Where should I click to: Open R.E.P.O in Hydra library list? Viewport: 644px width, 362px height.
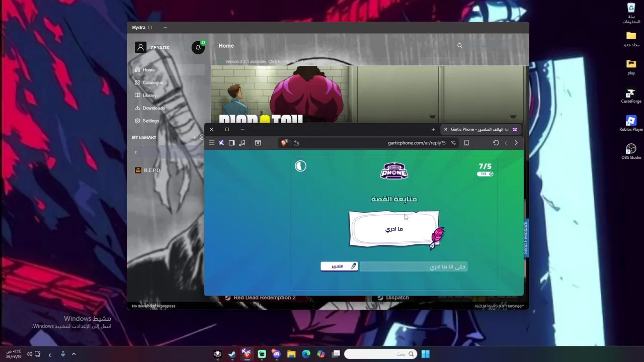[148, 170]
